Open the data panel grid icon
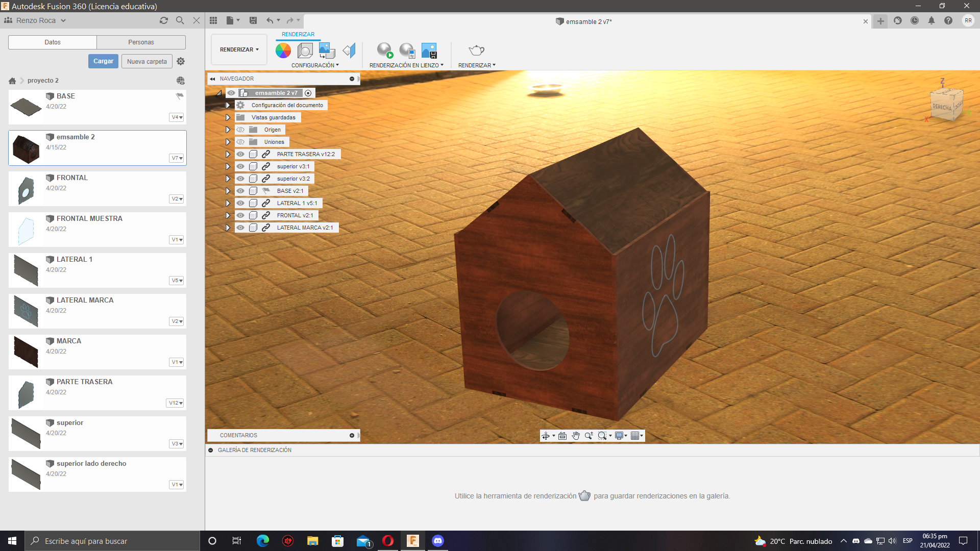Screen dimensions: 980x551 (x=213, y=20)
